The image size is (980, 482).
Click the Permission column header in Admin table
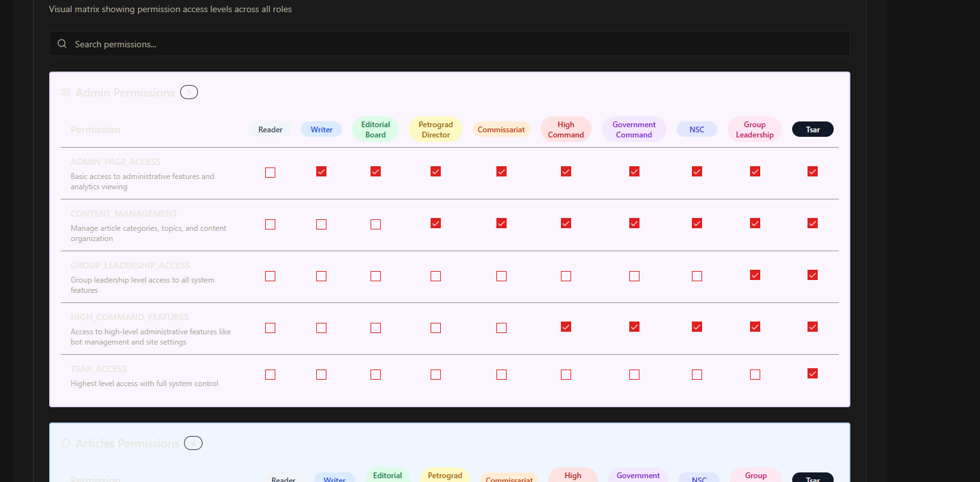click(95, 130)
